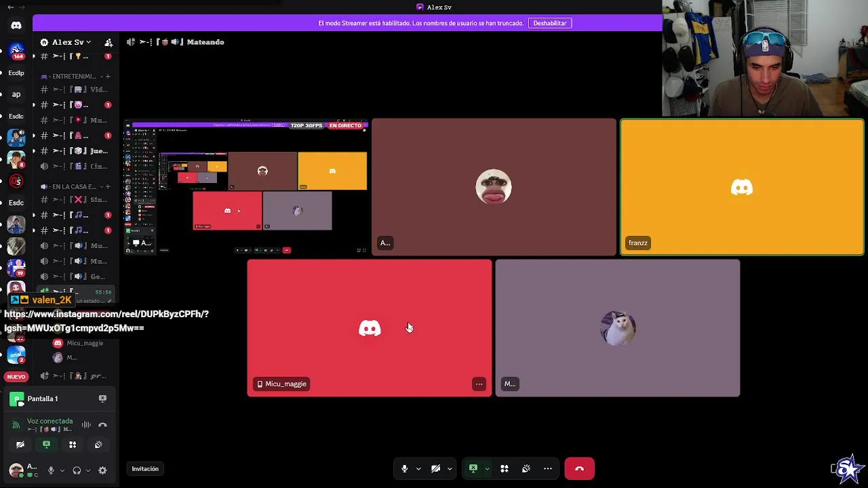The height and width of the screenshot is (488, 868).
Task: Toggle noise suppression waveform icon
Action: point(86,425)
